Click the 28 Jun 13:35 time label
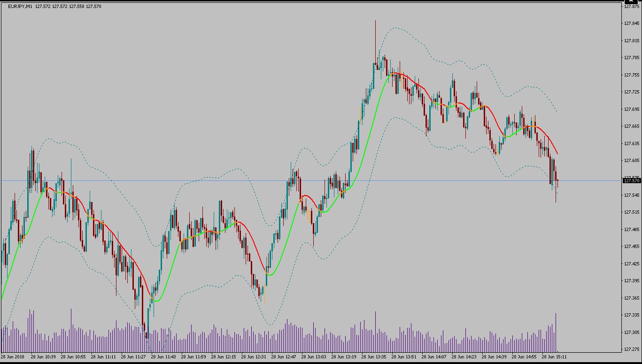 (x=374, y=357)
